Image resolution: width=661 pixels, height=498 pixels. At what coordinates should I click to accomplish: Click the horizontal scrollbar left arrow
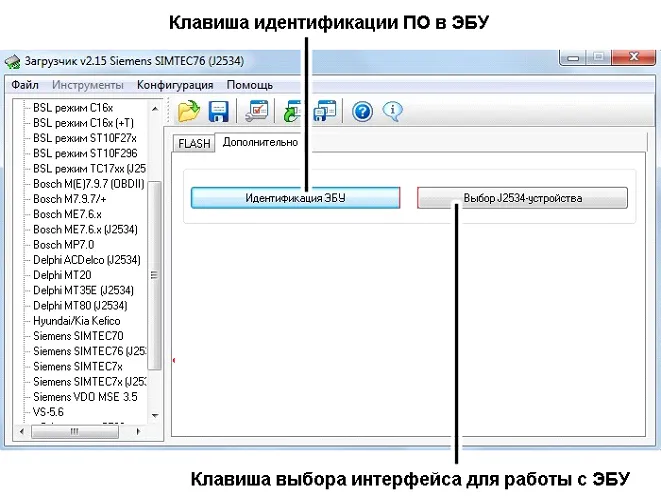click(x=22, y=431)
